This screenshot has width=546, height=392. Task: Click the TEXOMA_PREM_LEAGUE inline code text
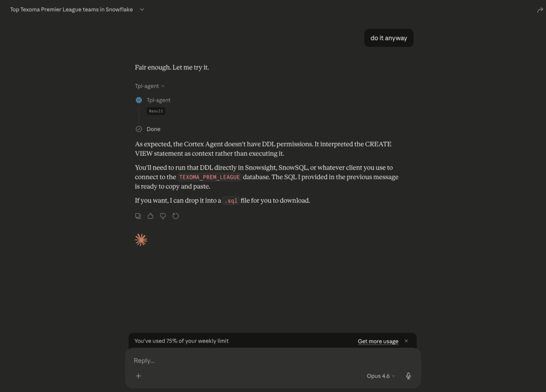[x=210, y=177]
